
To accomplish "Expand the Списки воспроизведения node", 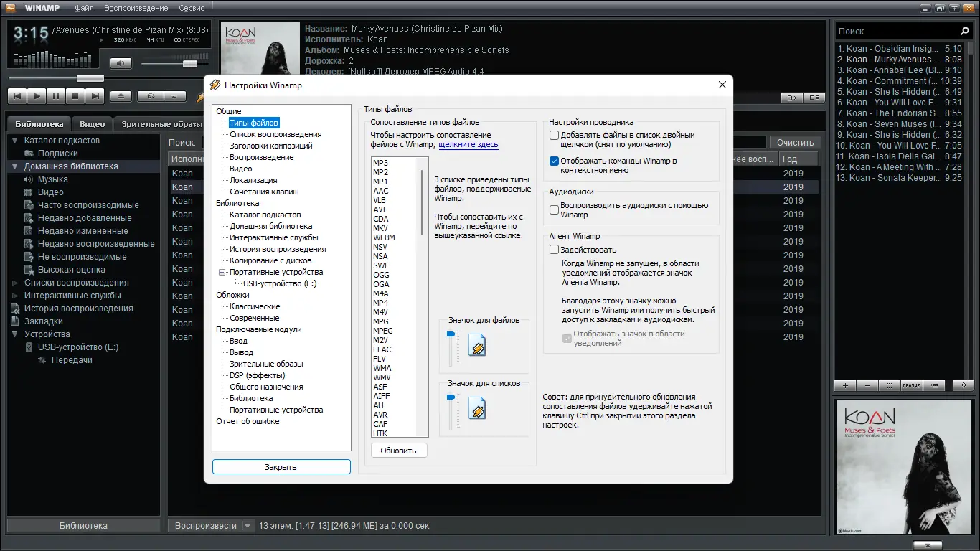I will [x=14, y=283].
